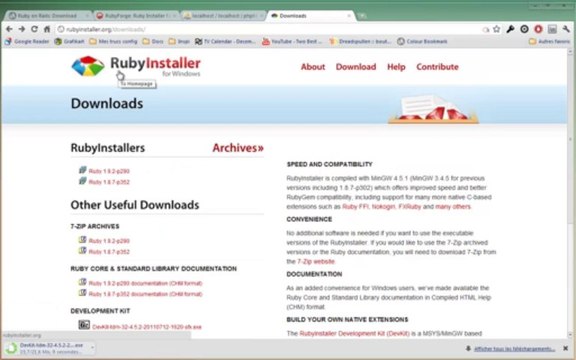
Task: Click the gray square extension icon
Action: 552,29
